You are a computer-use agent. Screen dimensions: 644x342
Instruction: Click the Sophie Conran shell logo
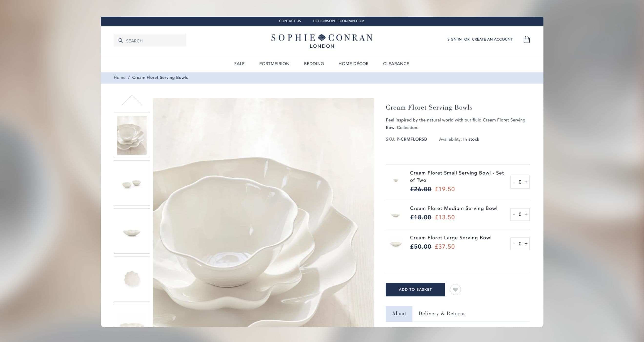(x=322, y=38)
